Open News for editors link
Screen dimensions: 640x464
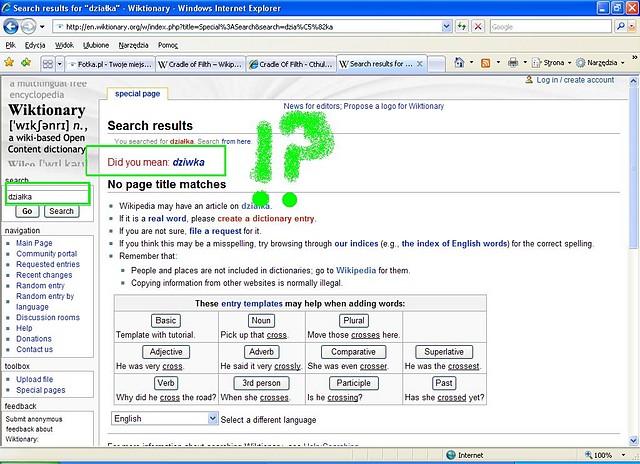click(311, 106)
